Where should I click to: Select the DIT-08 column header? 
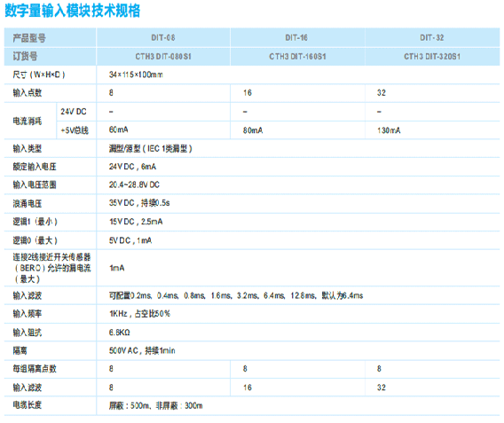pos(163,38)
